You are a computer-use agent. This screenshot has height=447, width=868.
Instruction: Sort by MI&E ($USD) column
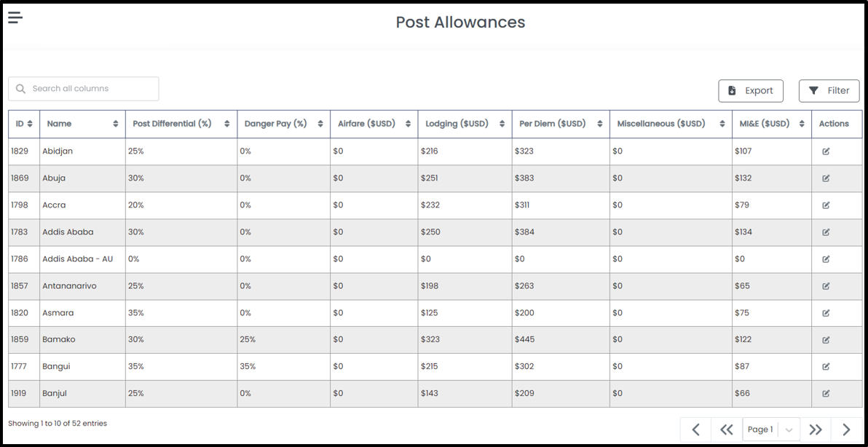[772, 124]
